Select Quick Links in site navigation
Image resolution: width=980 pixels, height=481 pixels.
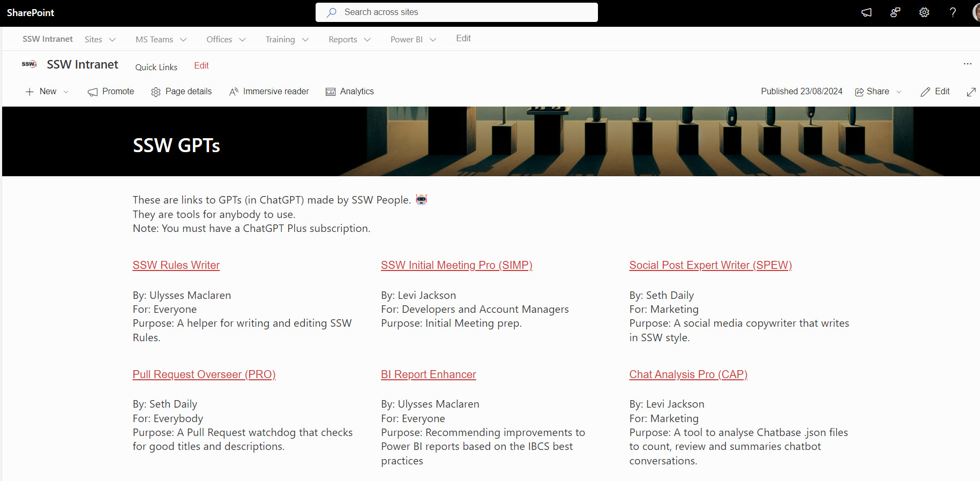156,67
